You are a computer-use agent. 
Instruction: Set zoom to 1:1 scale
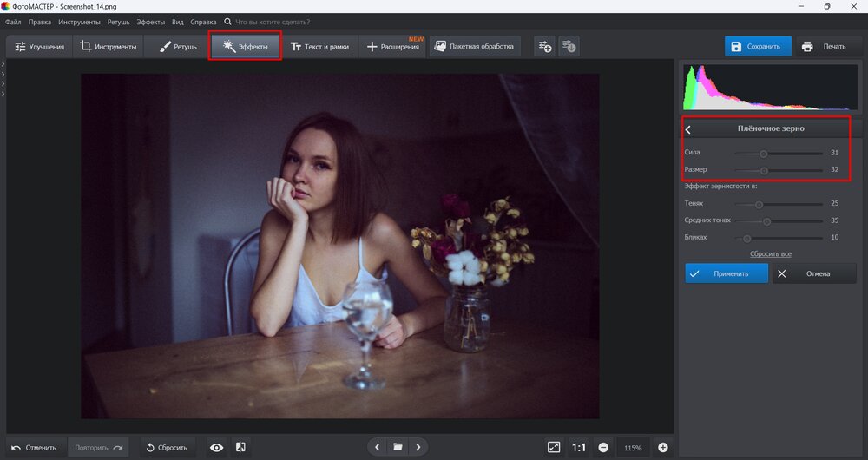[x=579, y=447]
